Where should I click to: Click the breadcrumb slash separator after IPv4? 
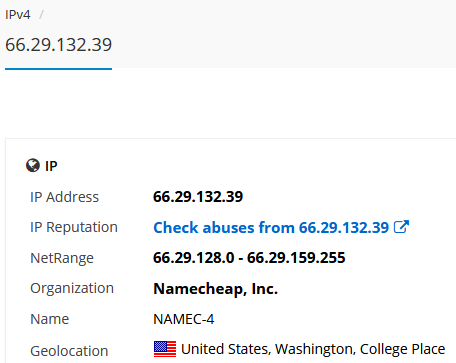[41, 15]
